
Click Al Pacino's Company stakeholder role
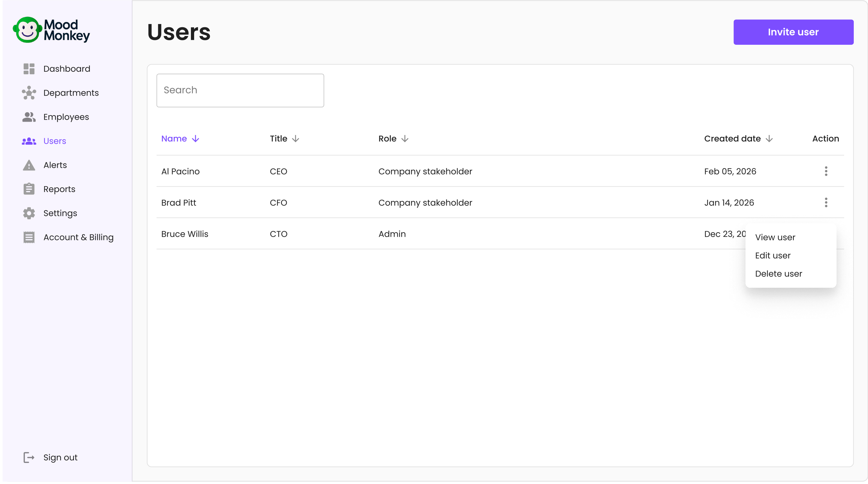[425, 171]
